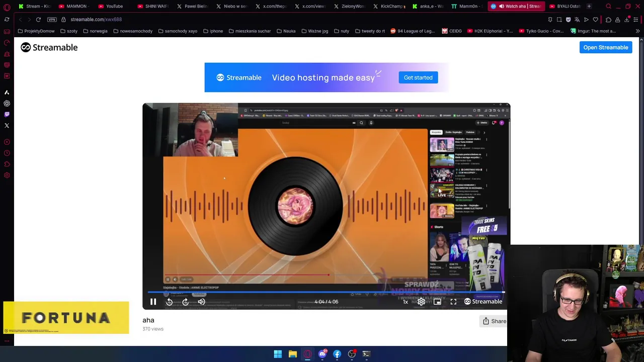Open the mieszkania suchar bookmark folder

(250, 31)
